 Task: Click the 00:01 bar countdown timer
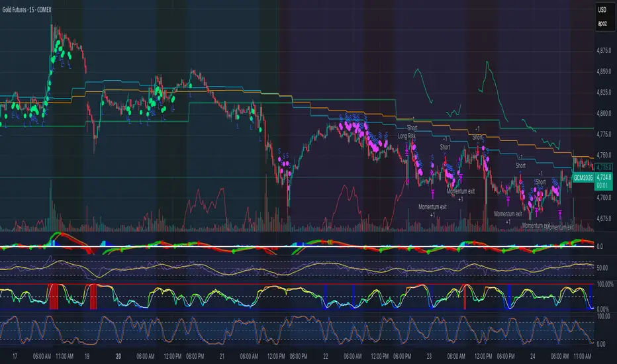(602, 185)
